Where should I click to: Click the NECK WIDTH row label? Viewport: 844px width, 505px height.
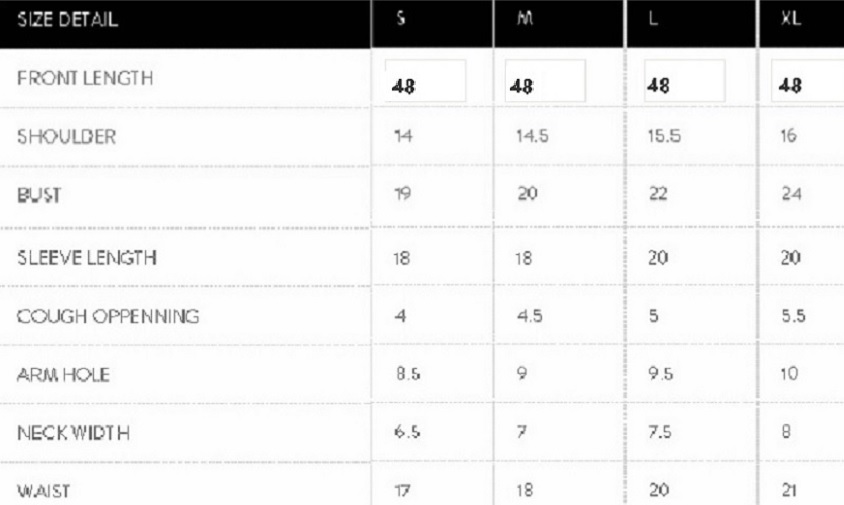point(73,434)
